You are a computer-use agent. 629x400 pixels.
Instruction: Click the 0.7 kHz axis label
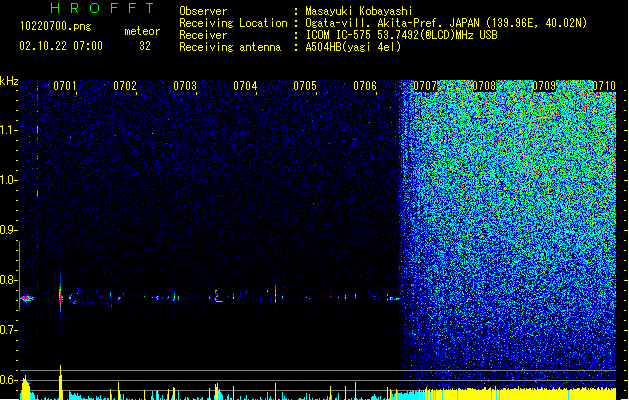(8, 330)
